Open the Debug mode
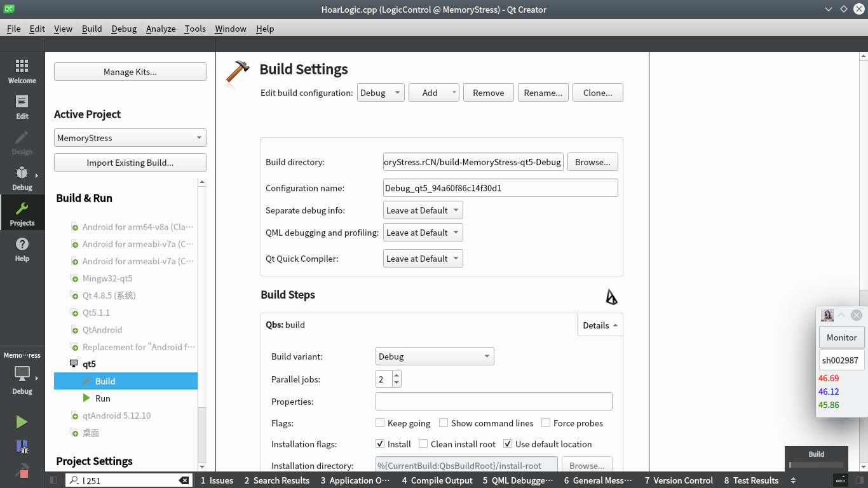 click(x=22, y=179)
